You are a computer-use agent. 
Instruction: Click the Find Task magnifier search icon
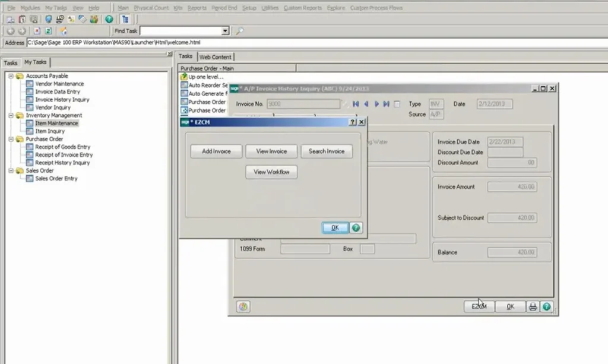point(238,30)
